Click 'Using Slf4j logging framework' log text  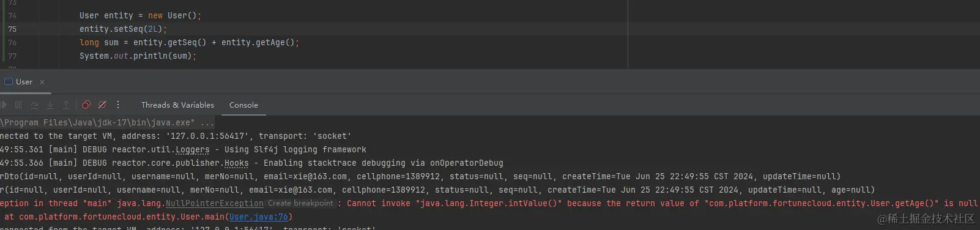[x=295, y=150]
